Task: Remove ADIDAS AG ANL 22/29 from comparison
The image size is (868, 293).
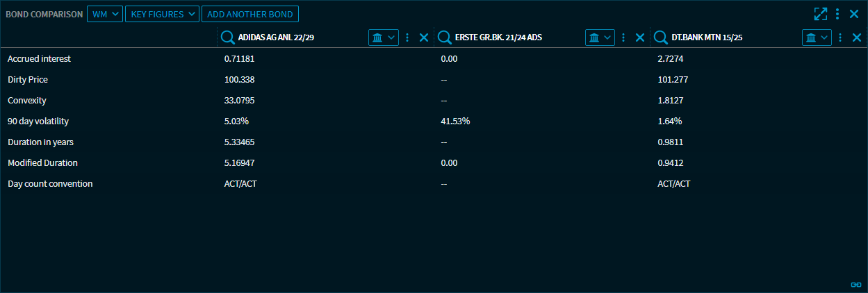Action: [x=423, y=37]
